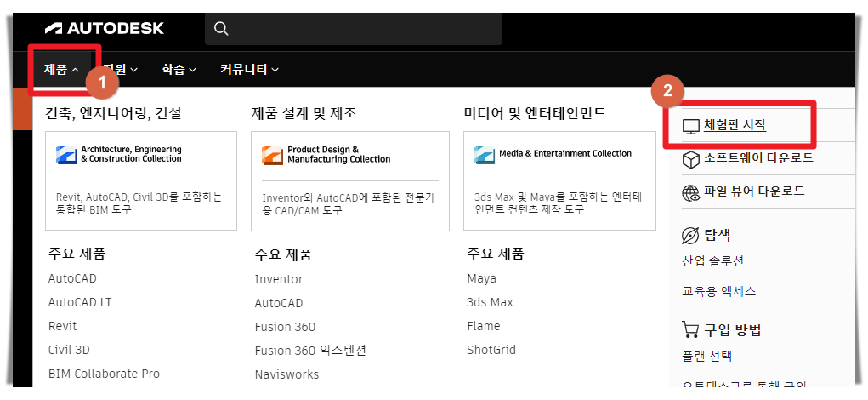This screenshot has height=400, width=868.
Task: Select 3ds Max product
Action: coord(490,302)
